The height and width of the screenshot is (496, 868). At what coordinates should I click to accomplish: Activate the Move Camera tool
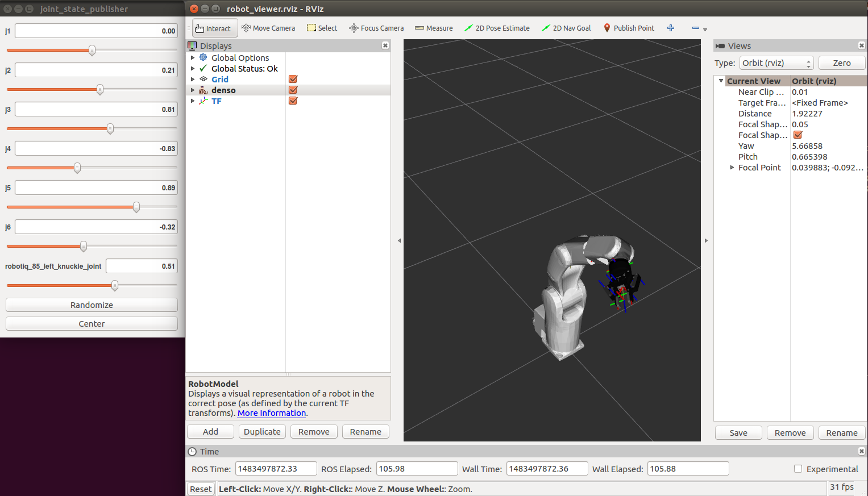[268, 28]
